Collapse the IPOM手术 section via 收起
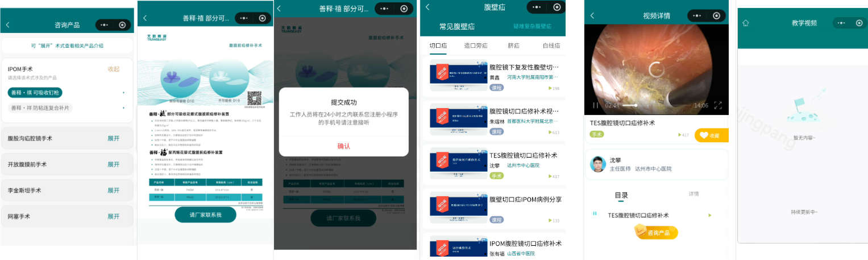Screen dimensions: 868x260 (x=114, y=69)
